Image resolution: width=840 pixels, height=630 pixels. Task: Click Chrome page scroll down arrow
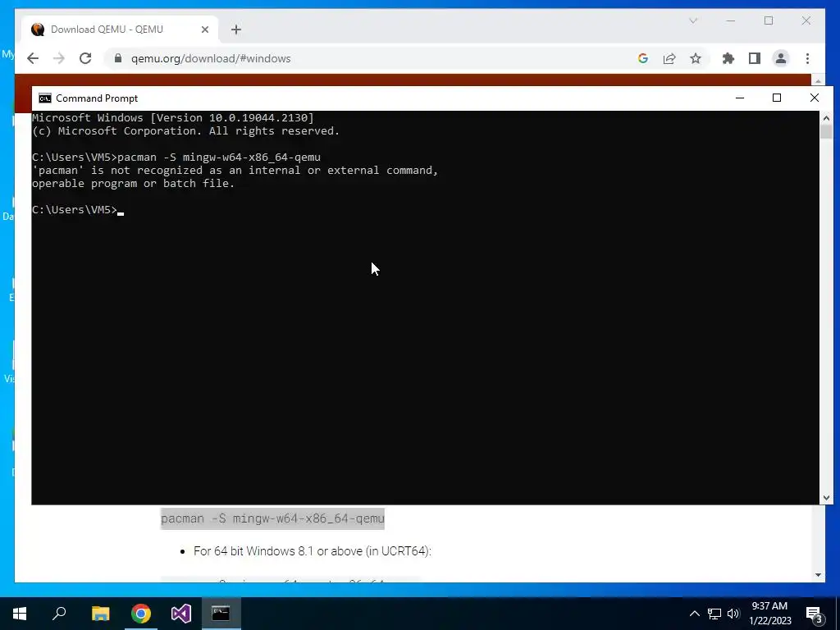(818, 575)
